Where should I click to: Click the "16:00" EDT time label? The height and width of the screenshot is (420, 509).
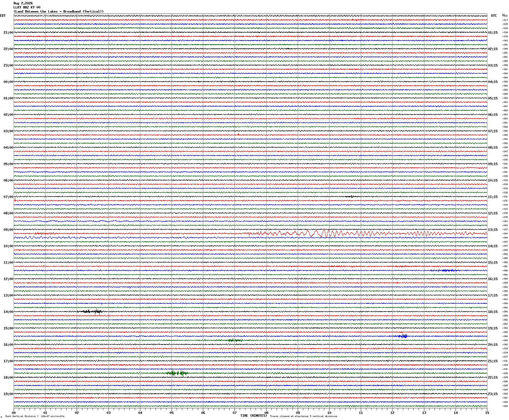(x=8, y=345)
